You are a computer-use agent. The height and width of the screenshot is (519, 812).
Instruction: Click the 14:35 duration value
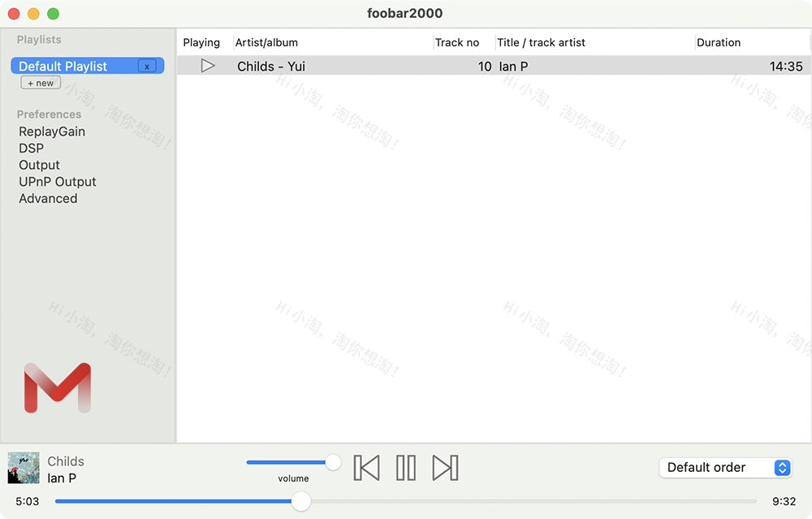click(786, 67)
